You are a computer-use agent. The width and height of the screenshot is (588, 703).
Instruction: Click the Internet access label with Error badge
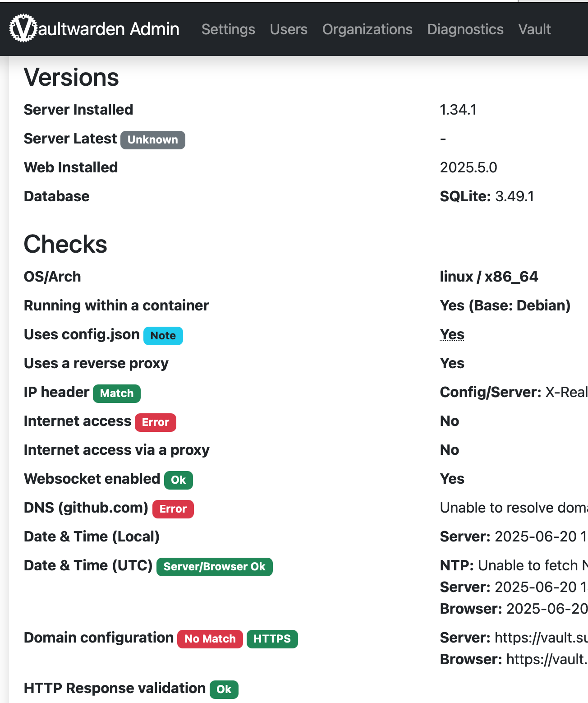[x=78, y=421]
